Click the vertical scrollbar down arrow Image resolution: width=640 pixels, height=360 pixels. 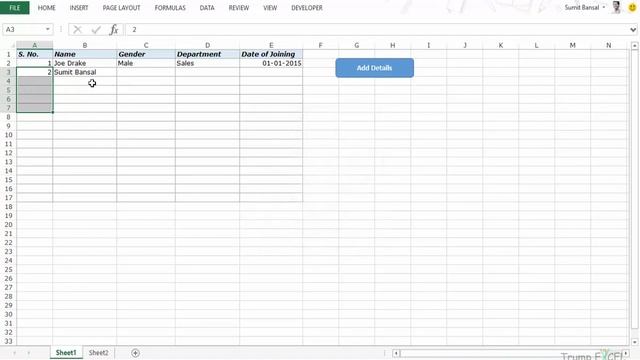coord(634,342)
